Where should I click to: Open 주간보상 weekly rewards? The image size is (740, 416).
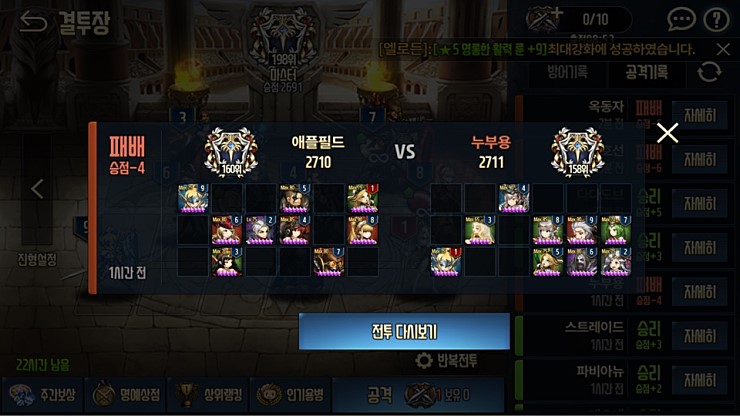point(42,395)
